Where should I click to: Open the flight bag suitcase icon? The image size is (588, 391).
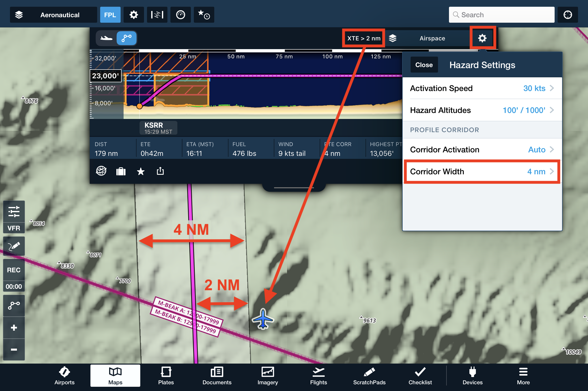(121, 171)
